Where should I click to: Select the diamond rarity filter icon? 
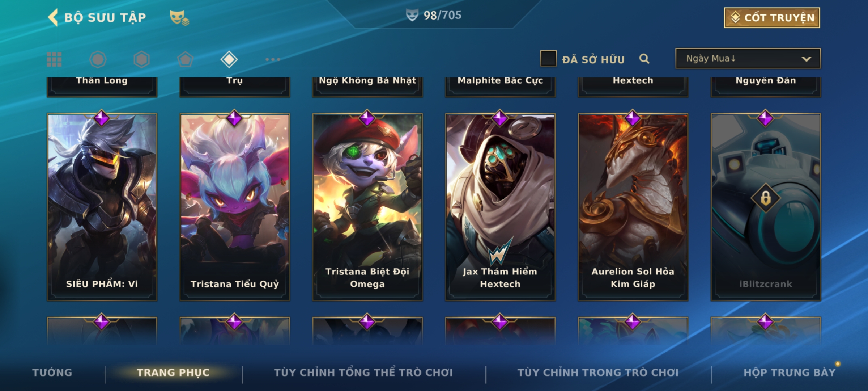[x=229, y=59]
